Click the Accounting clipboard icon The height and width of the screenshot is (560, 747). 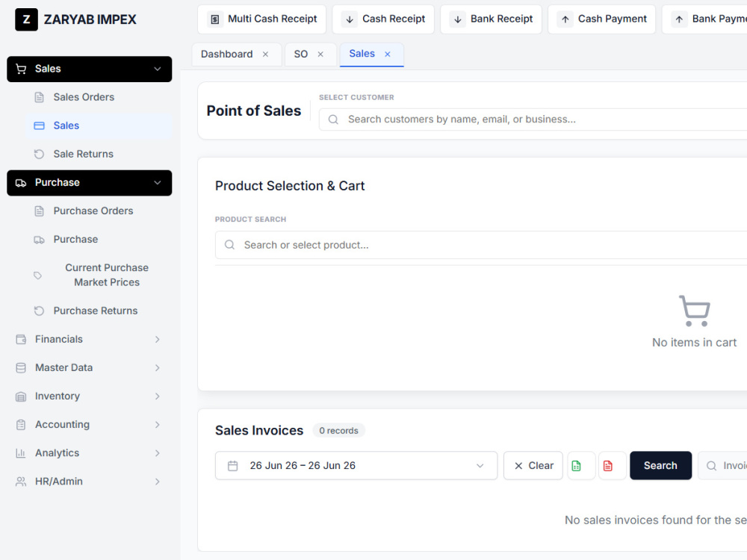pyautogui.click(x=21, y=425)
